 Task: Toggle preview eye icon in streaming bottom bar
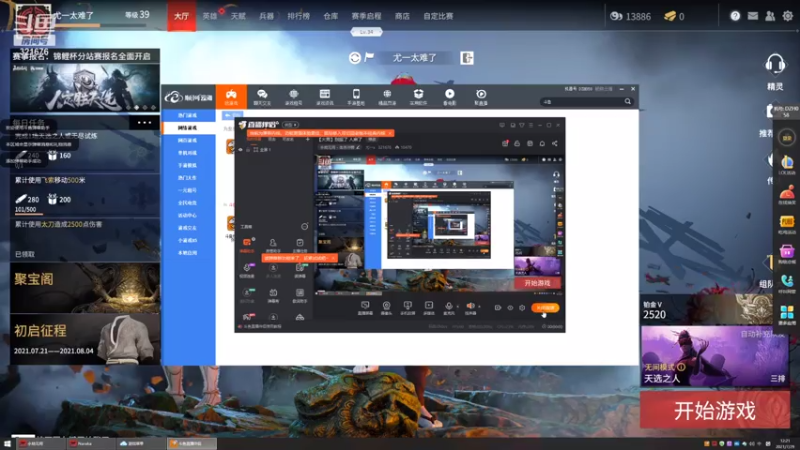click(510, 308)
